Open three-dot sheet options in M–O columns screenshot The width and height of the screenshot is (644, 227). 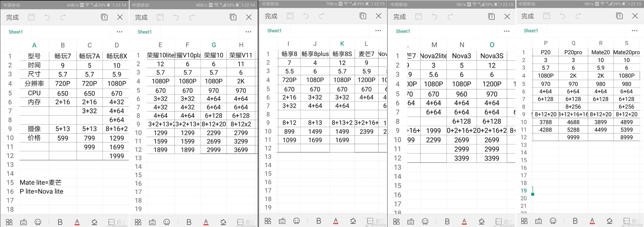507,31
